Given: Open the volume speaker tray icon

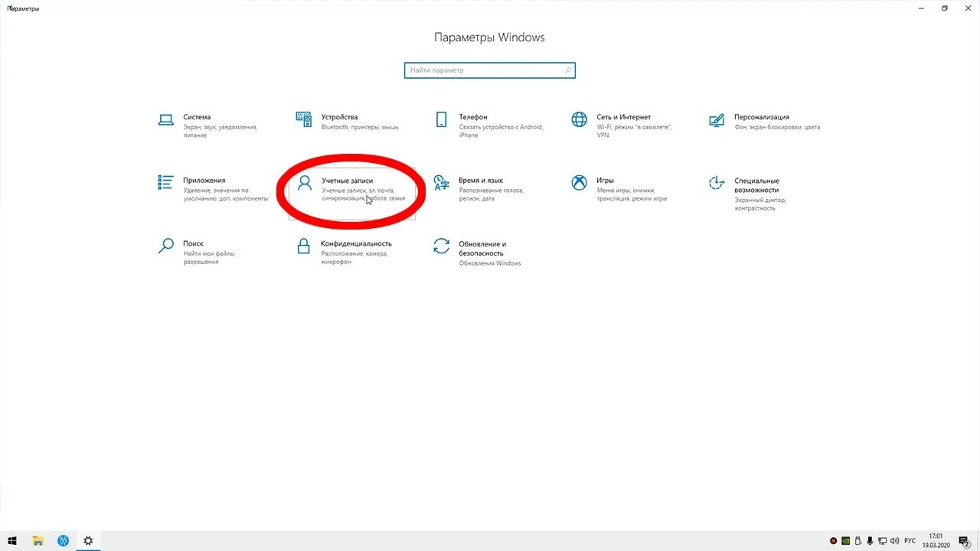Looking at the screenshot, I should pyautogui.click(x=897, y=541).
